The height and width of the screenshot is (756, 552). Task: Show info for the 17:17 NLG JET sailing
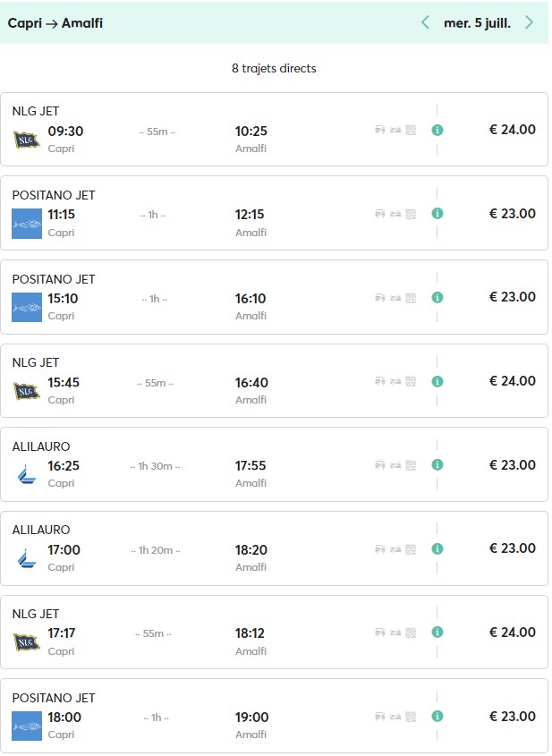coord(437,633)
